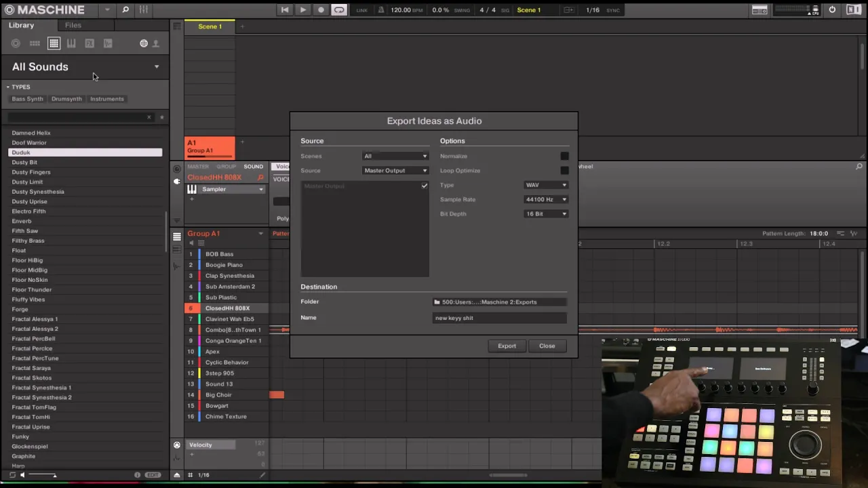Select the SOUND tab

coord(254,167)
